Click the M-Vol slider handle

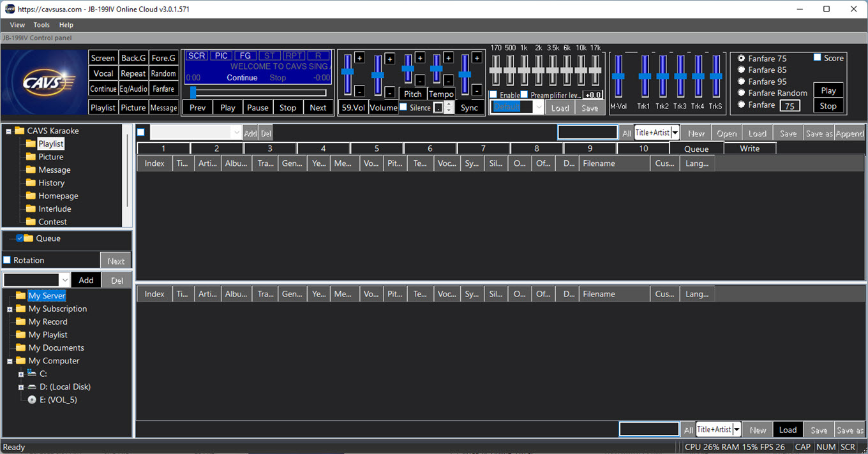click(x=618, y=76)
